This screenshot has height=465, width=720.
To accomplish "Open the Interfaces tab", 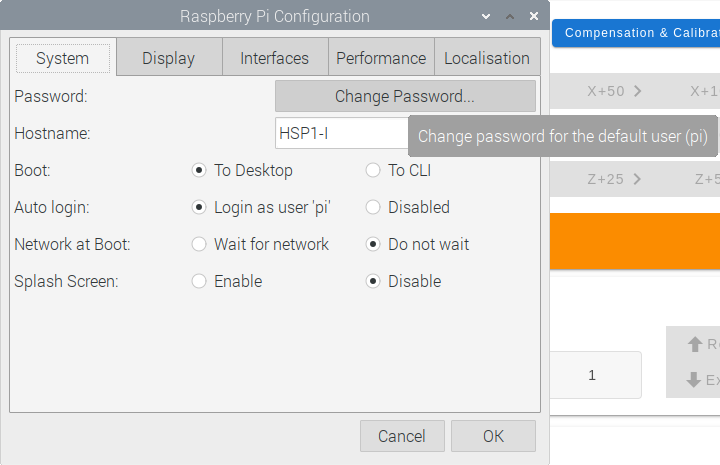I will [275, 58].
